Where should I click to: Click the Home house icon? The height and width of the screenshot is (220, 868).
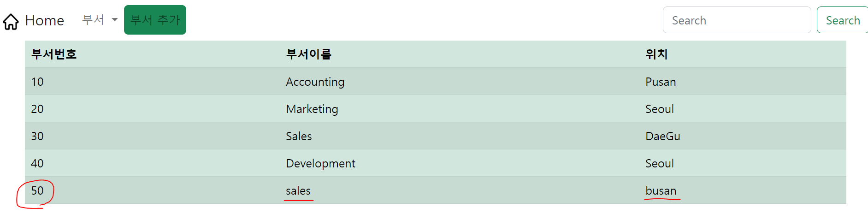coord(11,21)
